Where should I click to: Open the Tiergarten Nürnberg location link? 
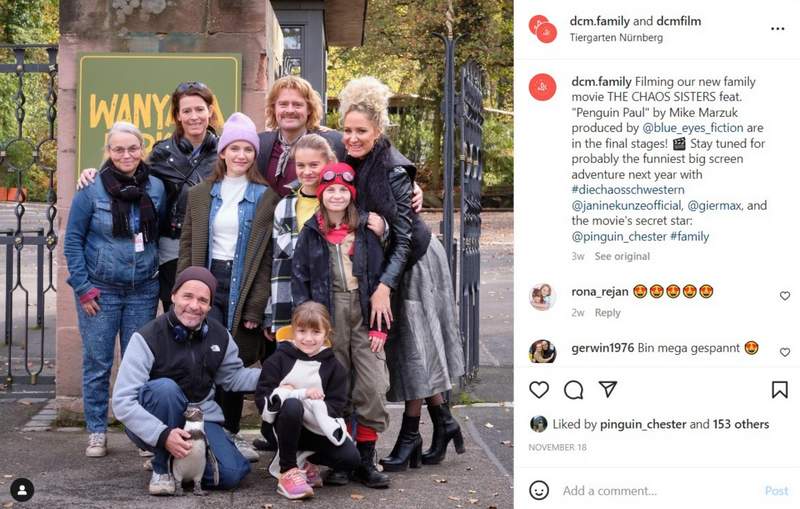point(616,38)
